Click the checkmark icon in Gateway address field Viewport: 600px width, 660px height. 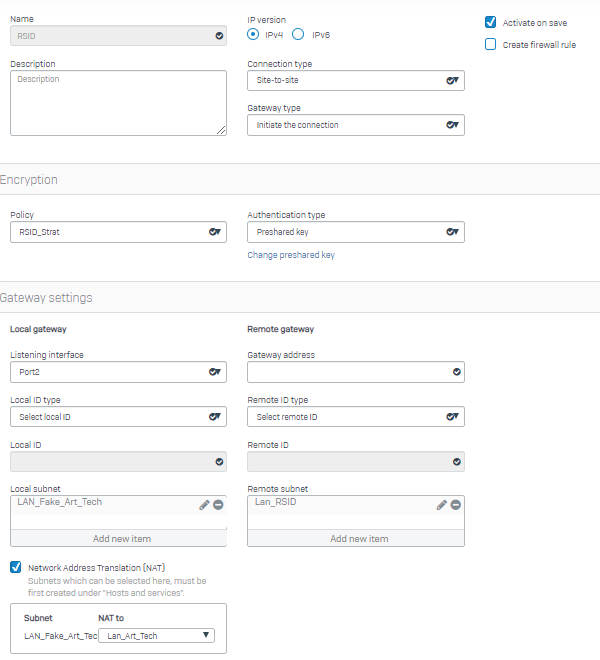(x=457, y=372)
